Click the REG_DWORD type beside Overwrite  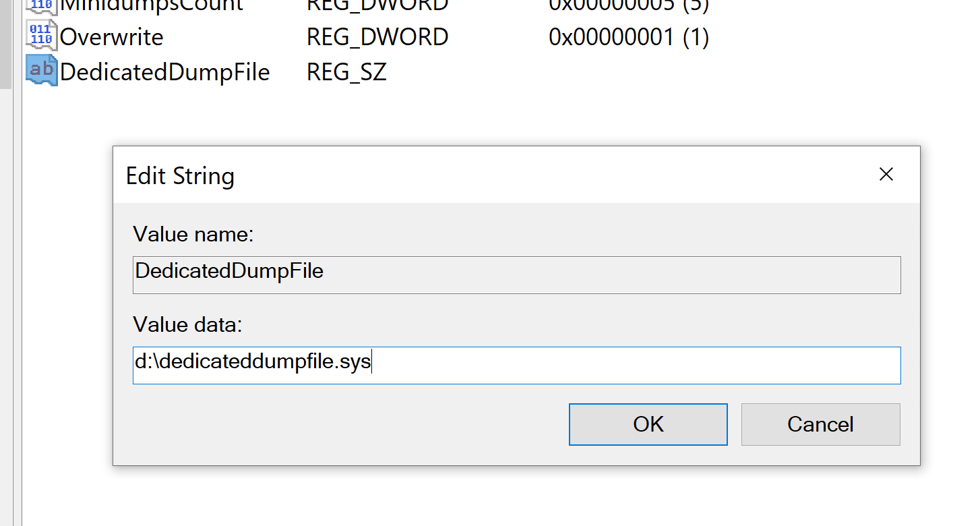pyautogui.click(x=377, y=36)
